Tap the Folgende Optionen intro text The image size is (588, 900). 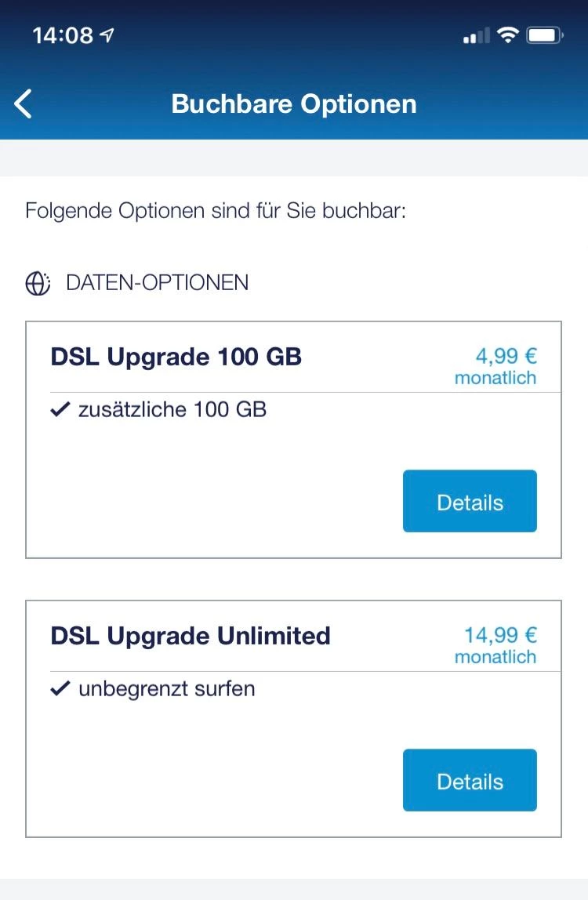pyautogui.click(x=216, y=211)
